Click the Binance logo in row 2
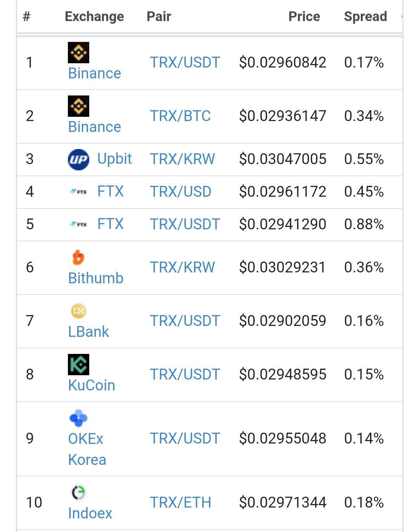This screenshot has height=532, width=419. click(x=78, y=106)
